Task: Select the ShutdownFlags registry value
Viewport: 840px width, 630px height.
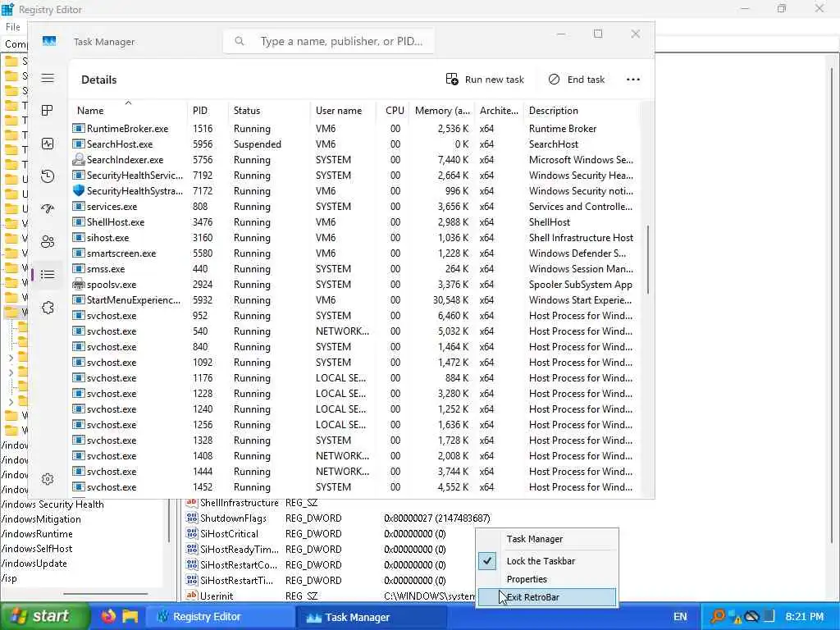Action: [x=233, y=518]
